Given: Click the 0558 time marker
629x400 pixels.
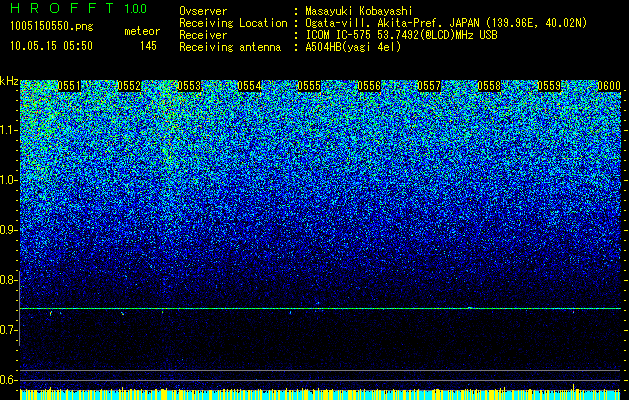Looking at the screenshot, I should (x=489, y=86).
